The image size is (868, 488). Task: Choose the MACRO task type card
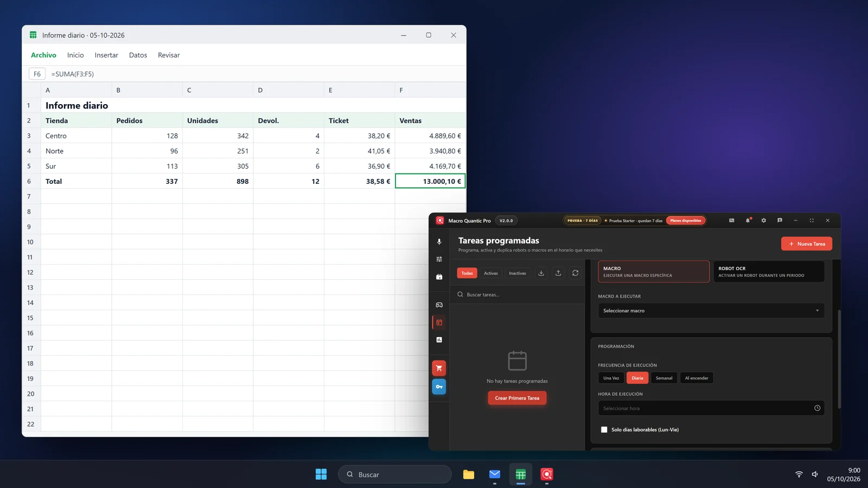tap(654, 272)
